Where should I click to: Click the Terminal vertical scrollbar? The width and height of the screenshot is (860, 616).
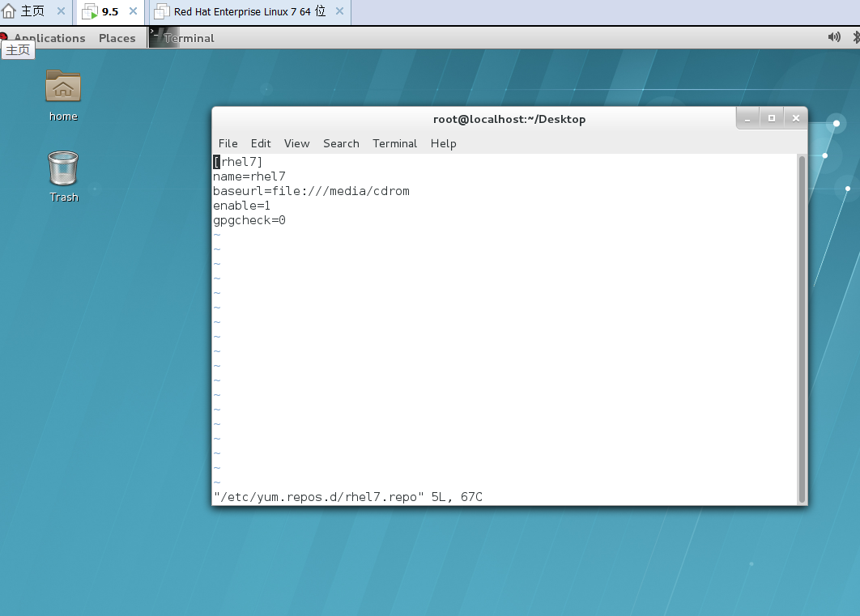[802, 324]
